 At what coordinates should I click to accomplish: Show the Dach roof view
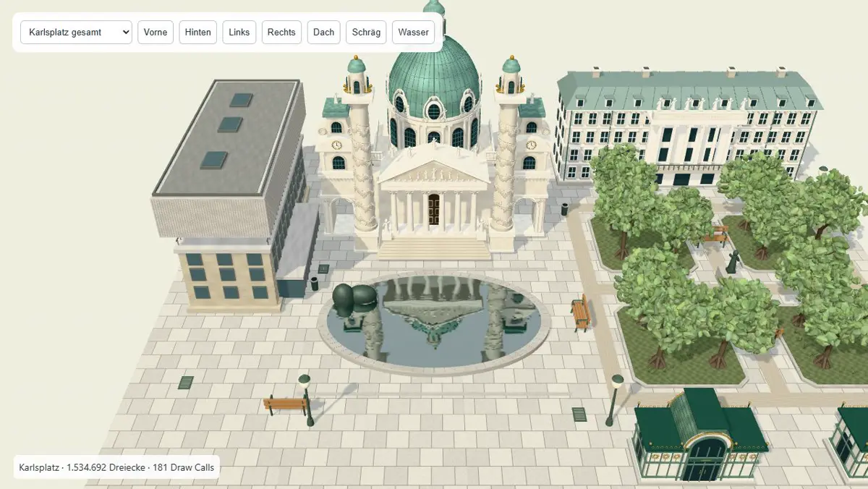pyautogui.click(x=324, y=32)
